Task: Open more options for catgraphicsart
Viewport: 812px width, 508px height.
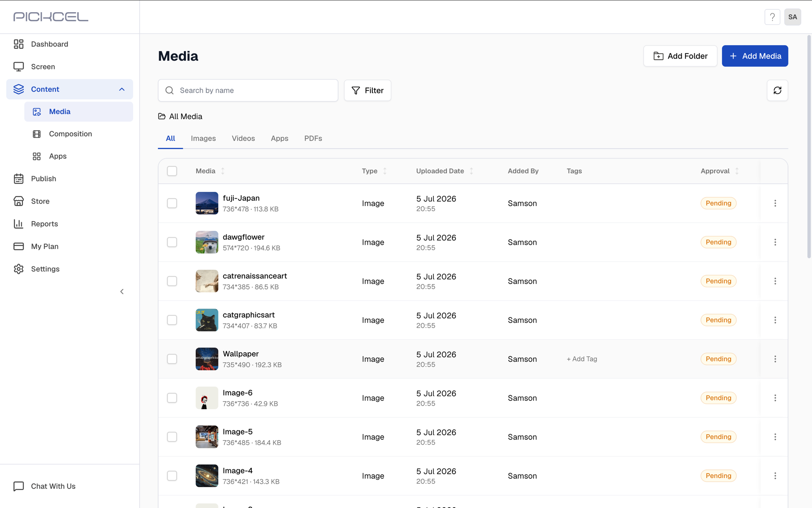Action: pyautogui.click(x=775, y=320)
